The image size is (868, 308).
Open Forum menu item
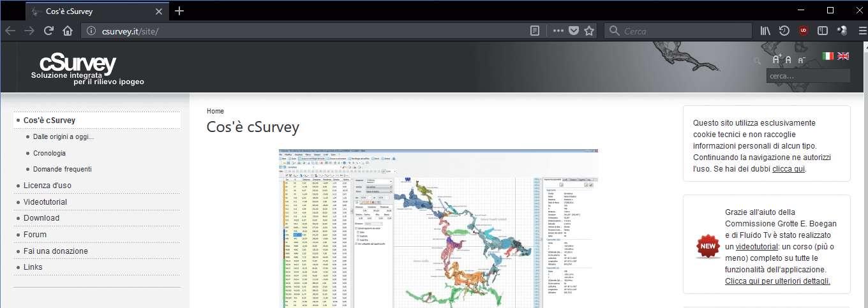(35, 235)
